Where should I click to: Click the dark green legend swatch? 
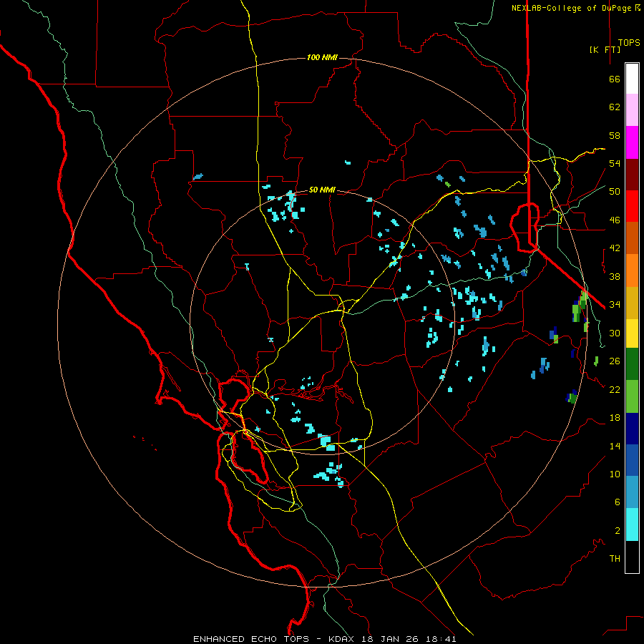pyautogui.click(x=632, y=364)
